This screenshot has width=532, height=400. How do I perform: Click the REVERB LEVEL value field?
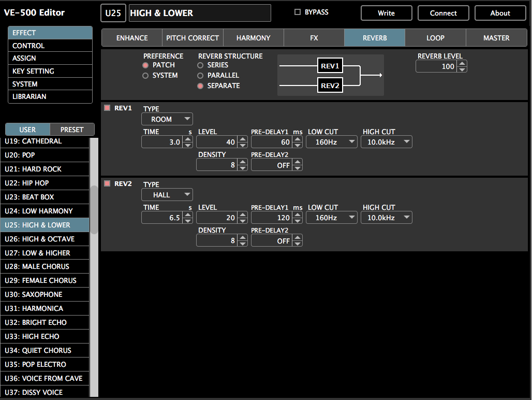click(x=436, y=66)
